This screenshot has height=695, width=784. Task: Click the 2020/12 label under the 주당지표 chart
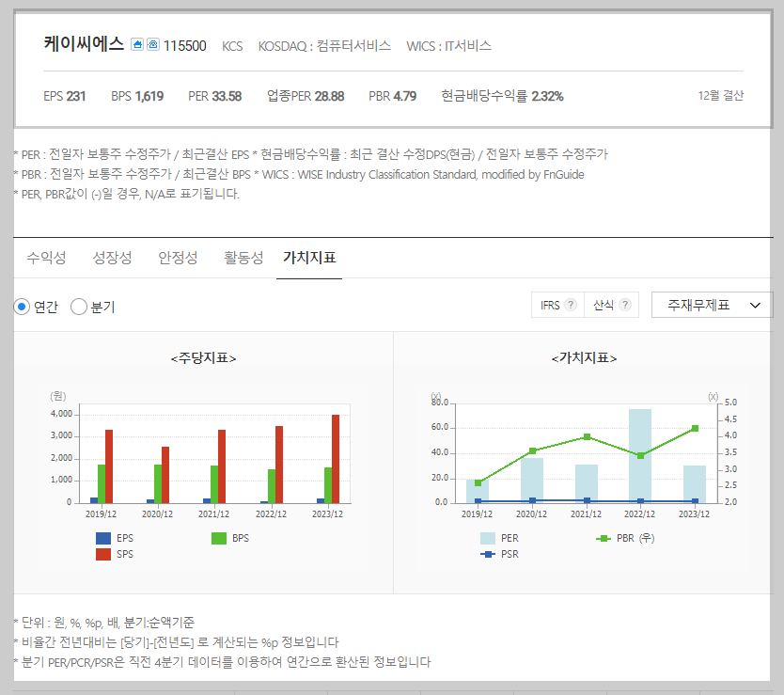[x=158, y=513]
